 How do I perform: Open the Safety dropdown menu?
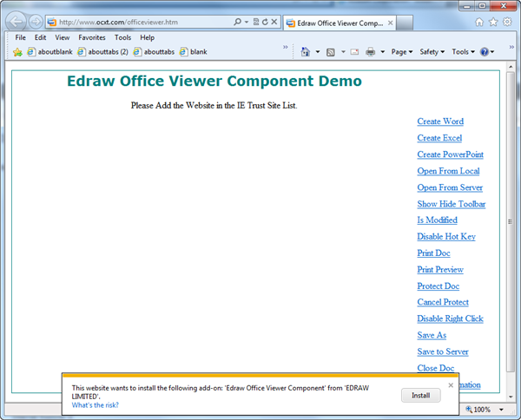[432, 52]
